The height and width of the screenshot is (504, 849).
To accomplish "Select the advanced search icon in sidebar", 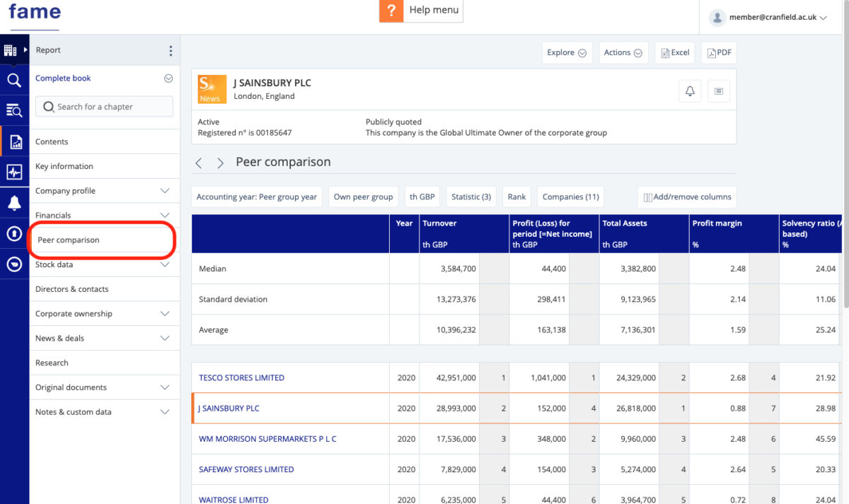I will [15, 110].
